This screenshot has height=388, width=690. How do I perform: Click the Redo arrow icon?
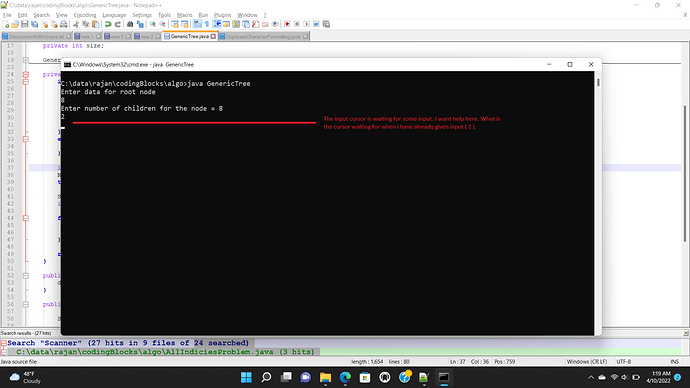pyautogui.click(x=118, y=24)
